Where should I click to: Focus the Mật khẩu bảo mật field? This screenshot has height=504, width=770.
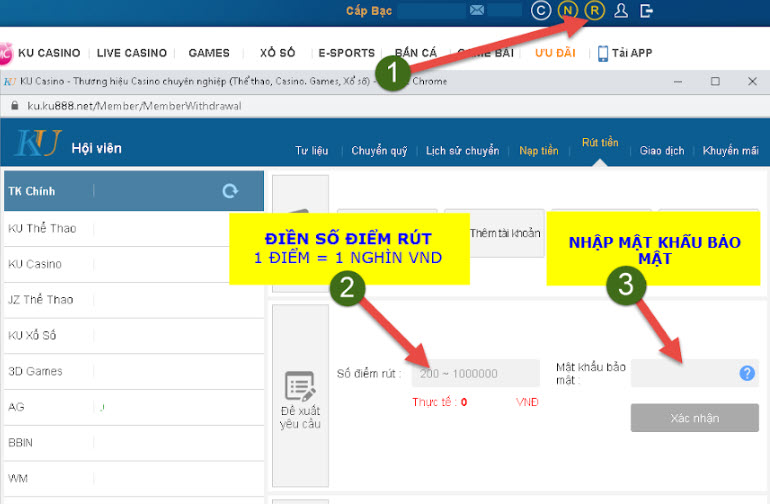(x=695, y=373)
